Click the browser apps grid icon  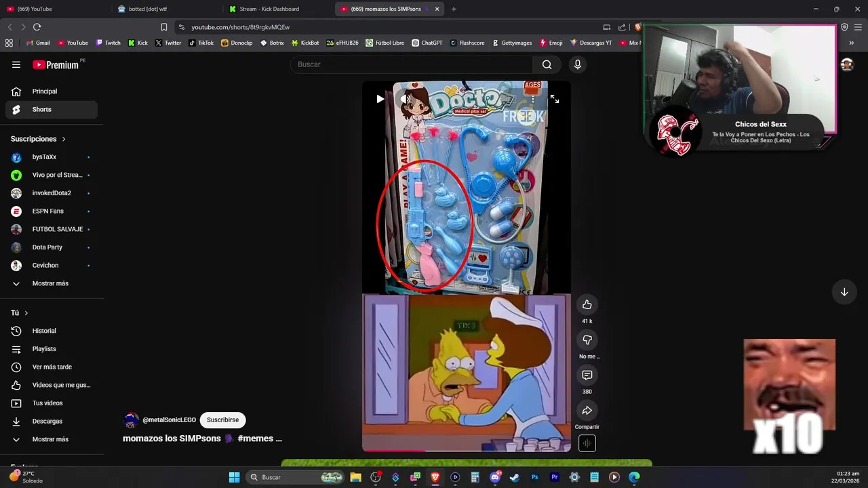click(9, 43)
